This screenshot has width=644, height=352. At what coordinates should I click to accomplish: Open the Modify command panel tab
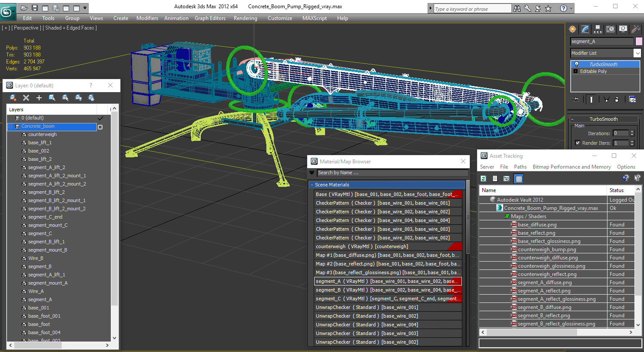(x=585, y=29)
